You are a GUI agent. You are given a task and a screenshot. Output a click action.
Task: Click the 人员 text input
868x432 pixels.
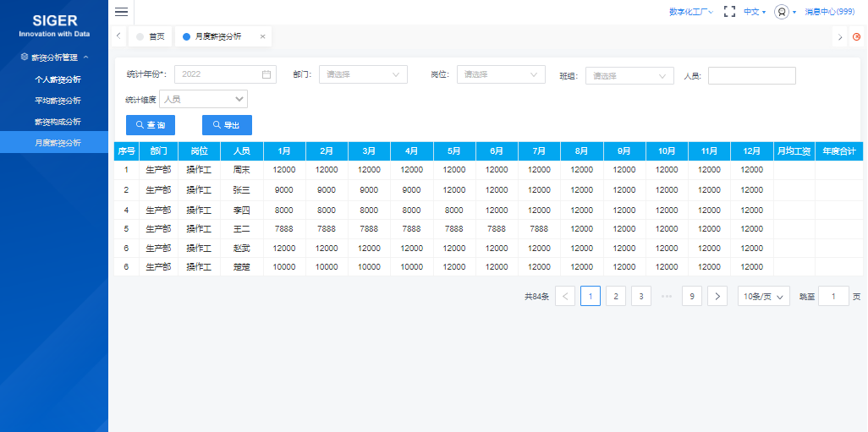pyautogui.click(x=752, y=76)
